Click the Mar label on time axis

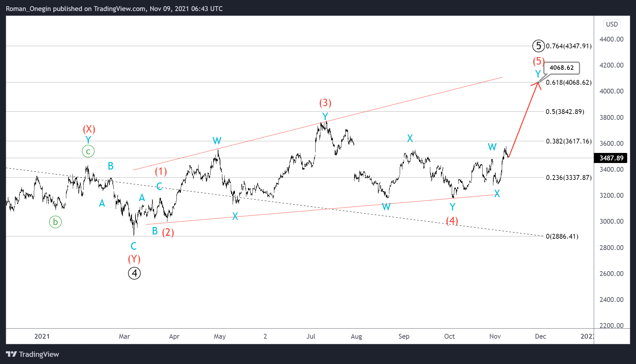coord(124,336)
